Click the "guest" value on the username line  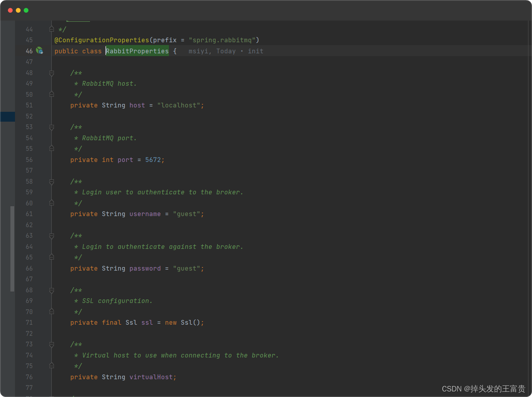[x=187, y=214]
